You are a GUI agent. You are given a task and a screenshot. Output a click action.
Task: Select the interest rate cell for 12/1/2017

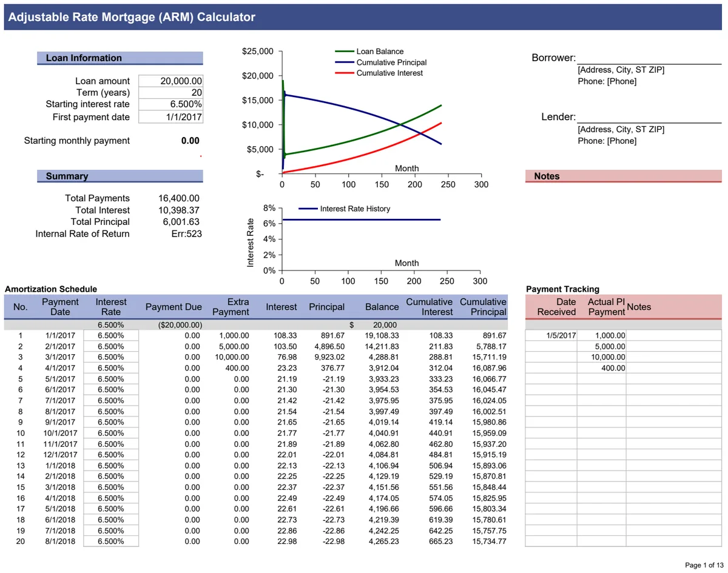point(111,455)
